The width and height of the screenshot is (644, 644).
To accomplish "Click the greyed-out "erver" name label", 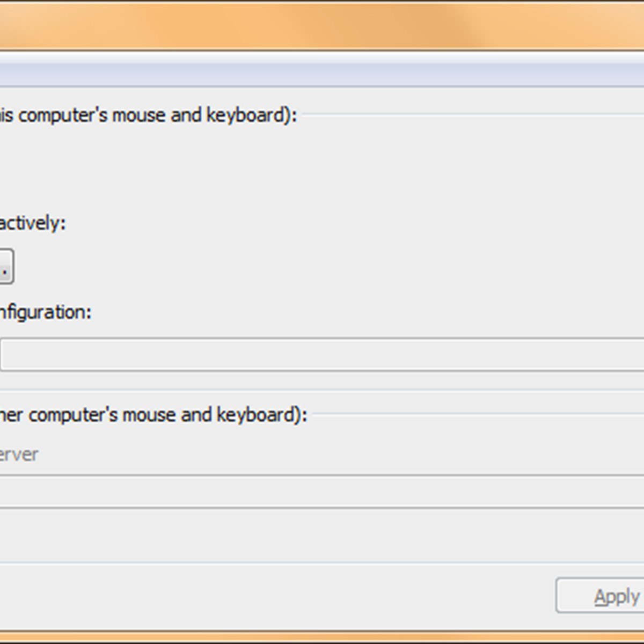I will pos(19,455).
